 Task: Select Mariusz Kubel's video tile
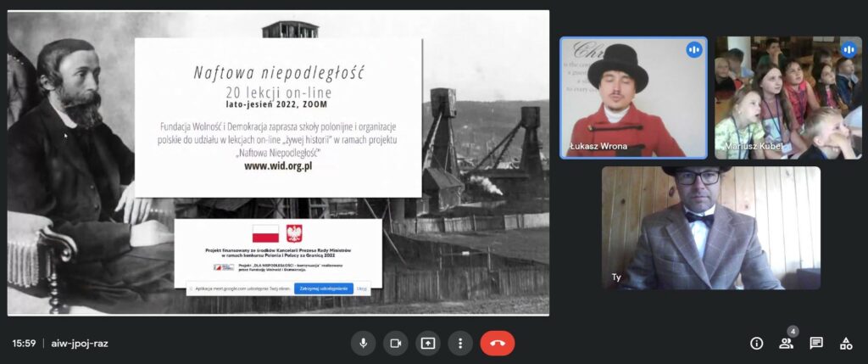click(787, 98)
